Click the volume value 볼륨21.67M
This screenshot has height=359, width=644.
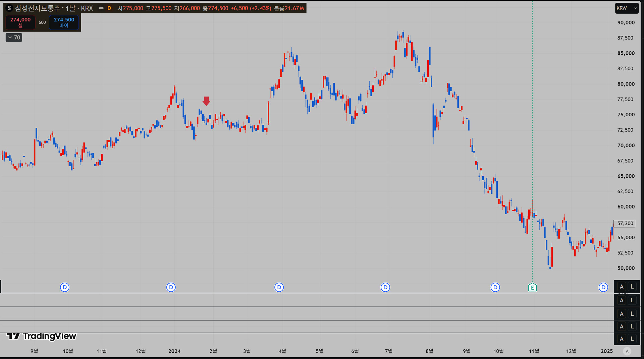point(289,8)
